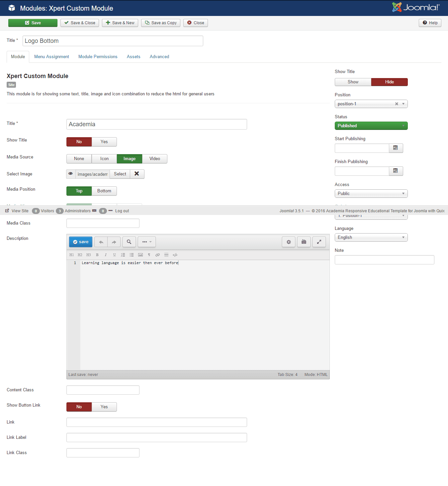Open editor keyboard shortcuts icon
Image resolution: width=448 pixels, height=486 pixels.
(304, 242)
